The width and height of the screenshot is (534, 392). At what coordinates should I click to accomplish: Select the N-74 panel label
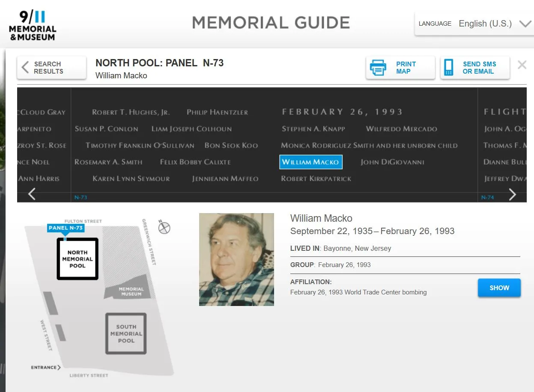tap(488, 197)
